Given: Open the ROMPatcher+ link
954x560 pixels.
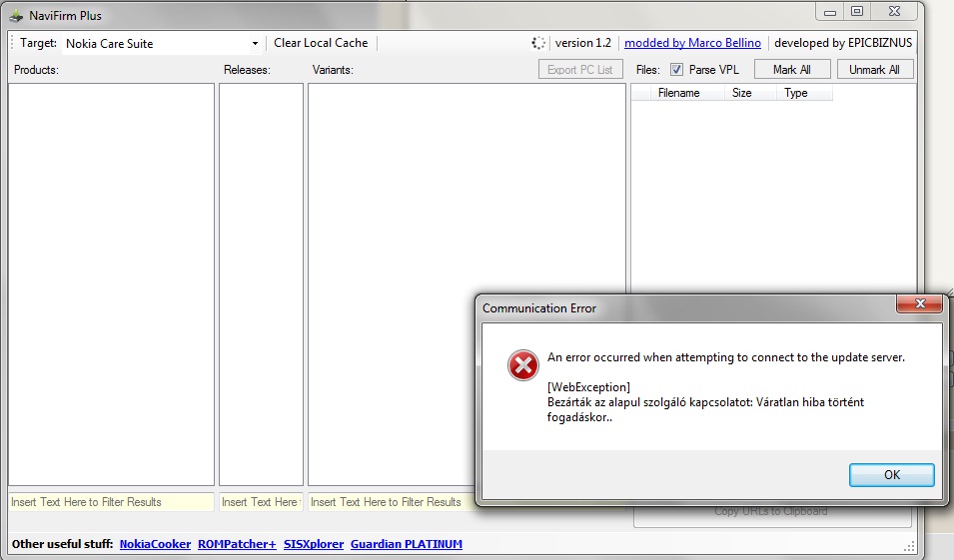Looking at the screenshot, I should pyautogui.click(x=237, y=544).
